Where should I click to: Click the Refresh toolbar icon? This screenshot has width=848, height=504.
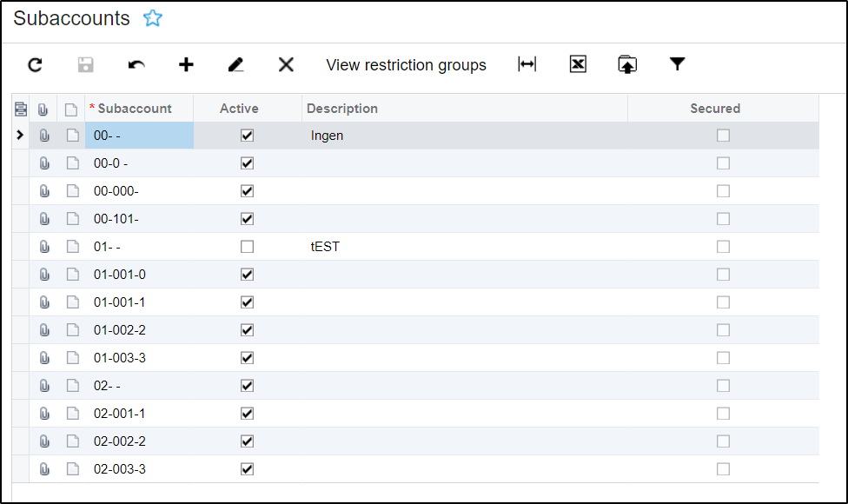(35, 65)
